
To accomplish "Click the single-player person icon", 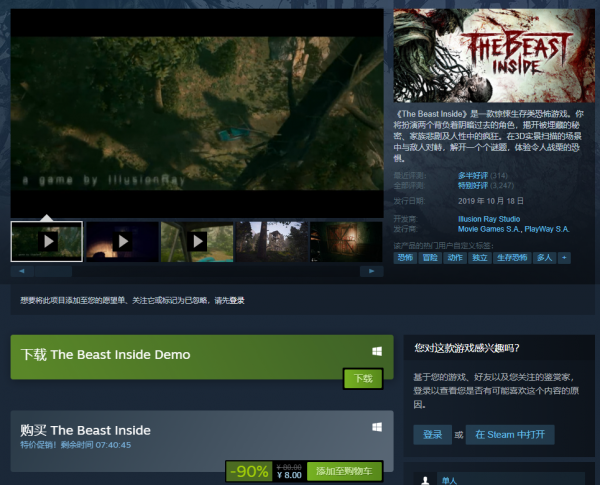I will click(425, 480).
